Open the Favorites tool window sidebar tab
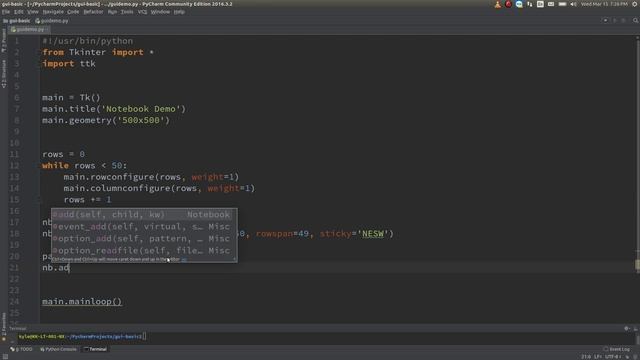The width and height of the screenshot is (640, 360). pos(4,327)
